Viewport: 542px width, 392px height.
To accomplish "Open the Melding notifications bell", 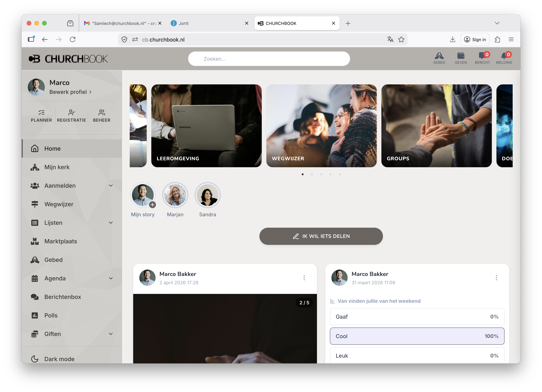I will (x=504, y=58).
